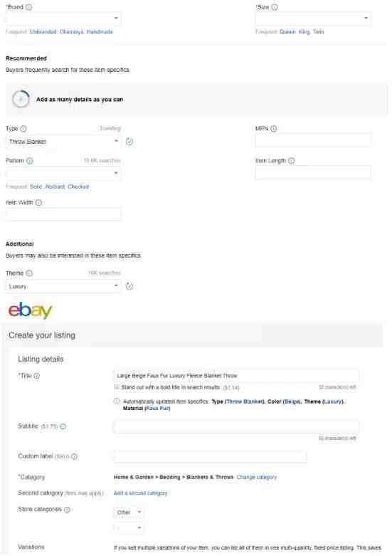Click the Custom label input field
392x556 pixels.
pos(211,457)
